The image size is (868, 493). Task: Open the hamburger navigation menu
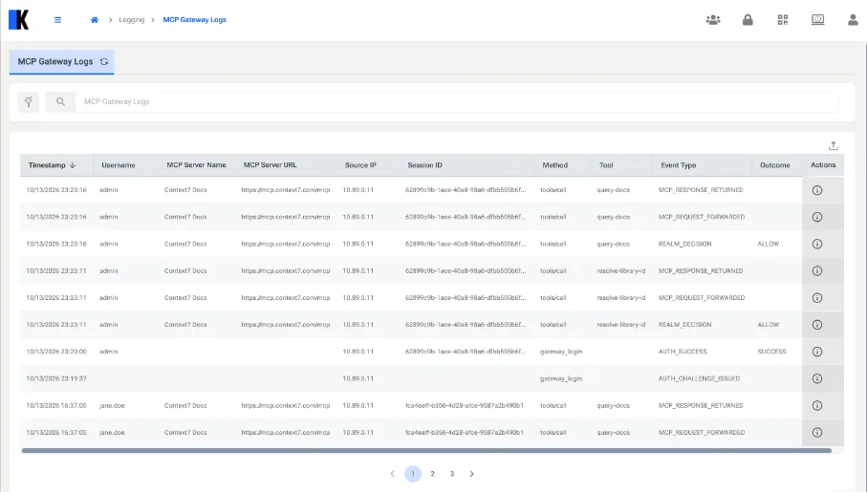pyautogui.click(x=57, y=20)
